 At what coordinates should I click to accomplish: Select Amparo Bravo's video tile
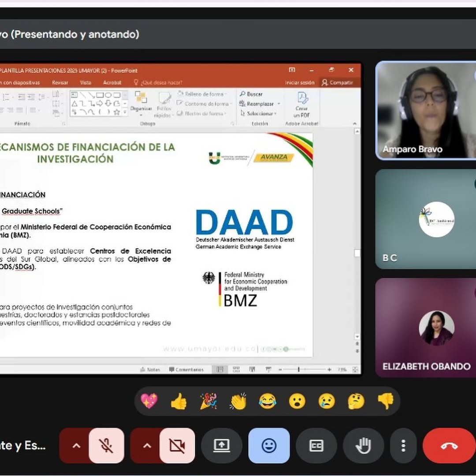(426, 111)
